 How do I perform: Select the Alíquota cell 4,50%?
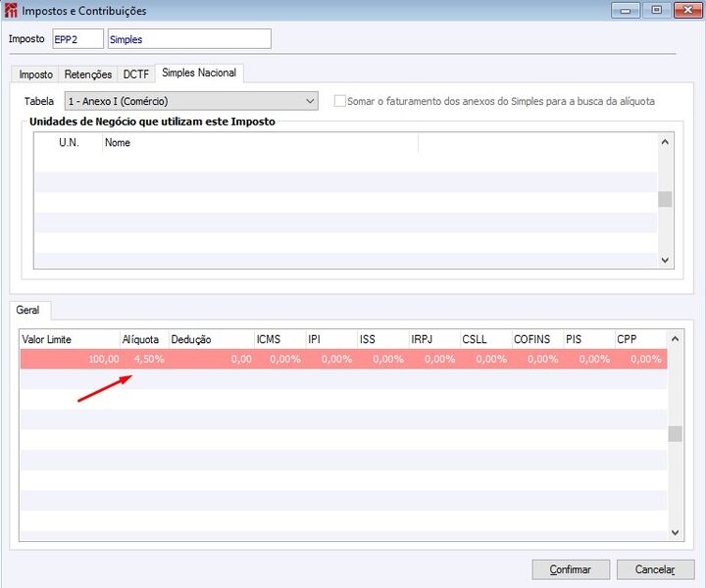tap(144, 359)
